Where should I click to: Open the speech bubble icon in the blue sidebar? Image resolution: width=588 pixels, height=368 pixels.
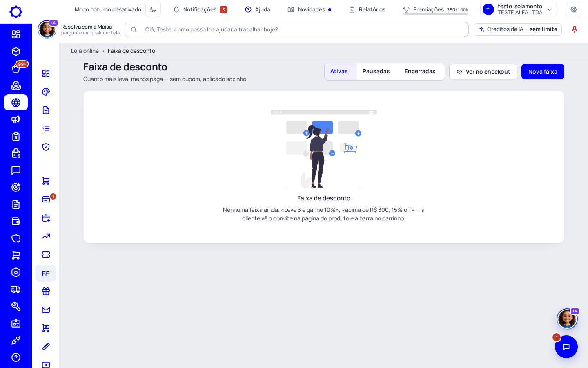[16, 171]
